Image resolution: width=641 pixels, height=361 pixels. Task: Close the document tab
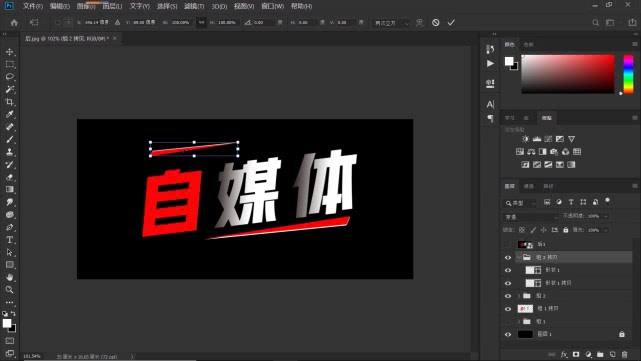coord(114,38)
